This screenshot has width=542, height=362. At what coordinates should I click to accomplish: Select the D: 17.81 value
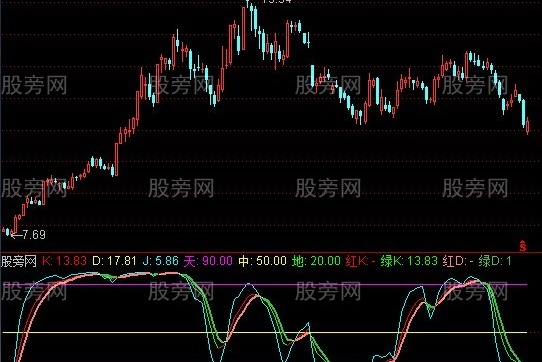tap(114, 261)
